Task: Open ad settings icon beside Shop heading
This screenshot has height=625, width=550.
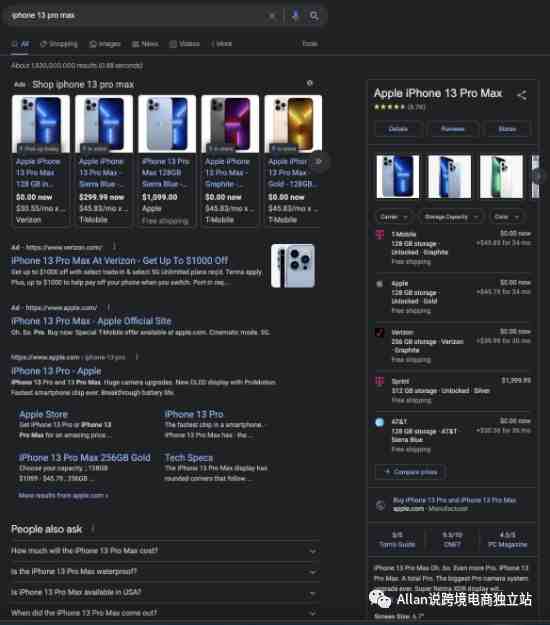Action: pyautogui.click(x=310, y=83)
